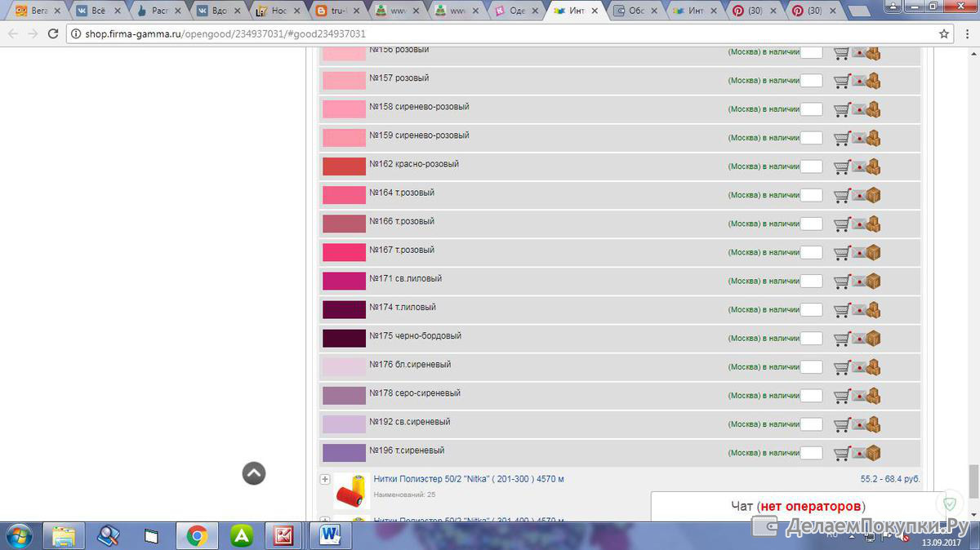This screenshot has height=550, width=980.
Task: Click the envelope icon for №178 серо-сиреневый
Action: click(x=858, y=396)
